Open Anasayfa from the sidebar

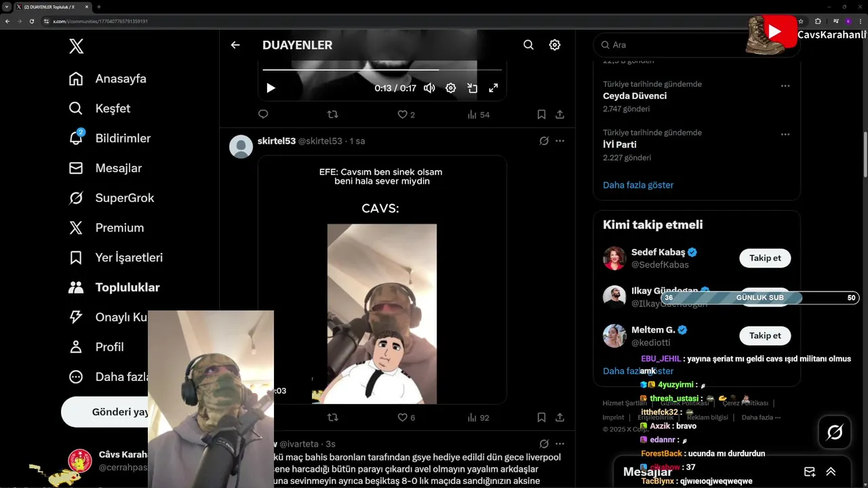point(108,79)
